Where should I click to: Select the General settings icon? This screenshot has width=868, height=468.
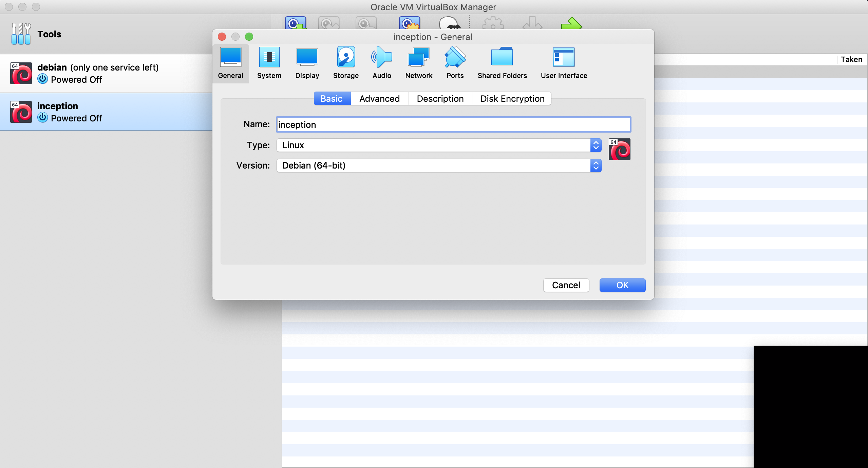231,63
